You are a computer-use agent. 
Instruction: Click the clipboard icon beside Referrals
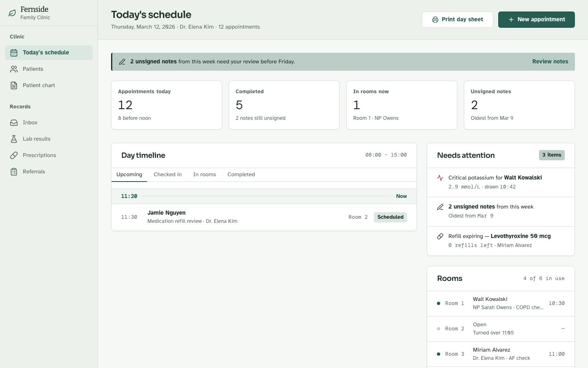14,172
